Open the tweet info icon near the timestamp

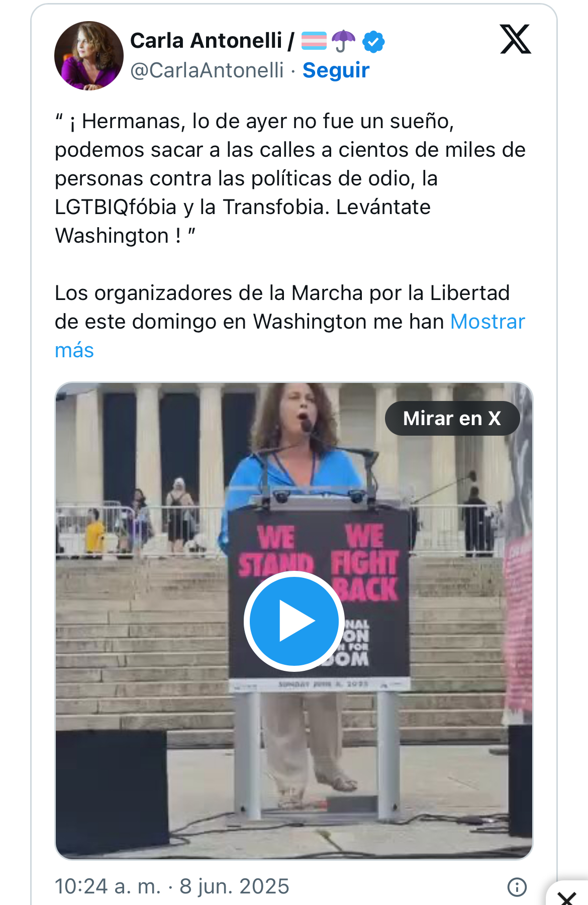[x=517, y=887]
